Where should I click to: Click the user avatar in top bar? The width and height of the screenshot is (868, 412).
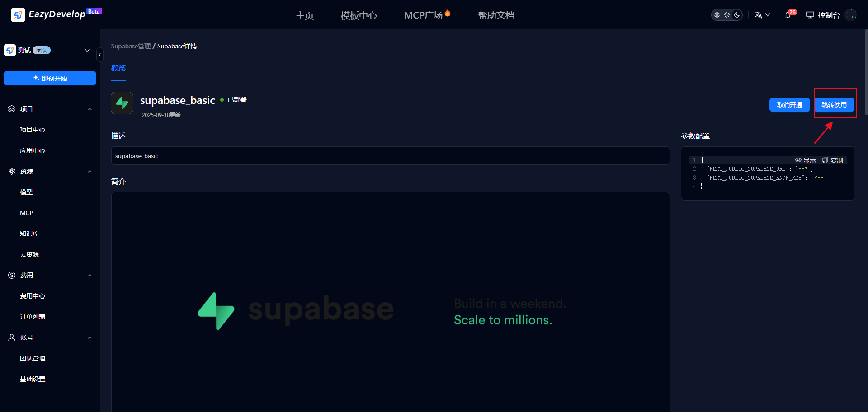pyautogui.click(x=851, y=15)
